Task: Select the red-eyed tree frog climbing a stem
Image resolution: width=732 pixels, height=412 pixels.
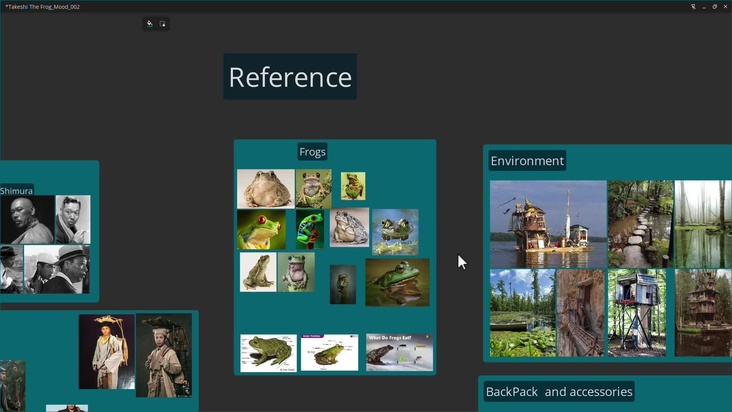Action: 310,230
